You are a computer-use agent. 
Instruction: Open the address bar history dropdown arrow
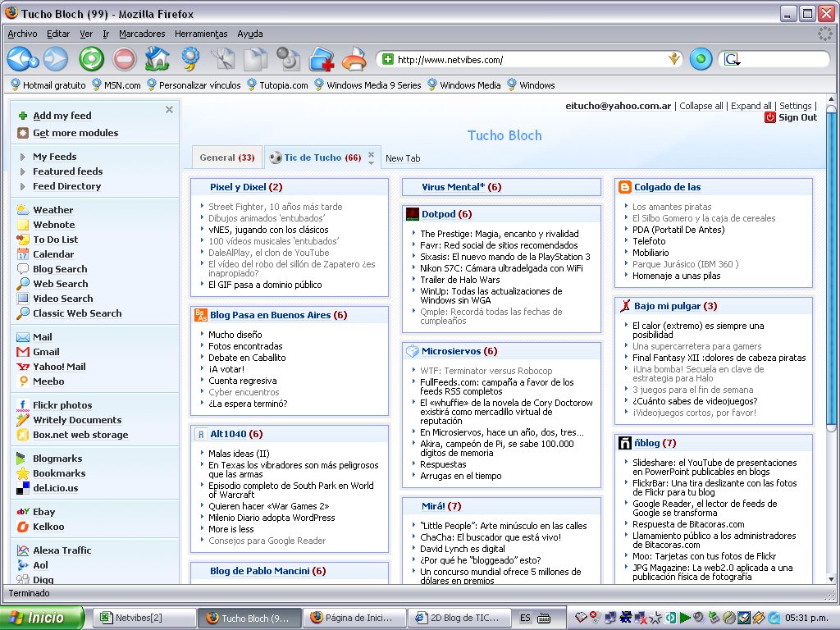point(674,59)
